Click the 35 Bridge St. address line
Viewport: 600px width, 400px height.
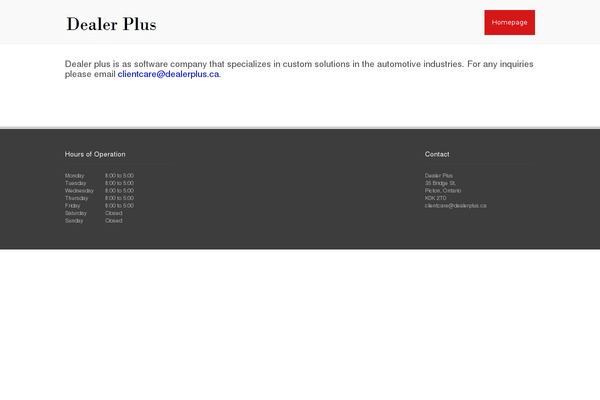point(440,183)
